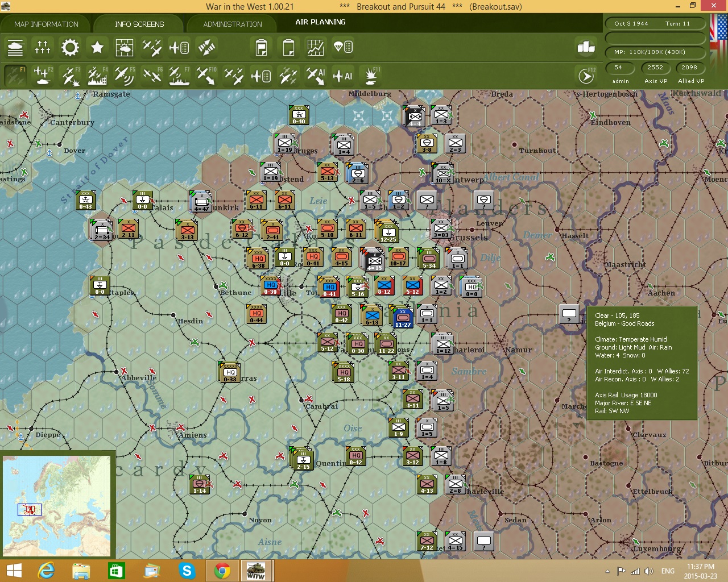Select the HQ 0-44 counter near Hesdin
The image size is (728, 582).
pos(257,314)
